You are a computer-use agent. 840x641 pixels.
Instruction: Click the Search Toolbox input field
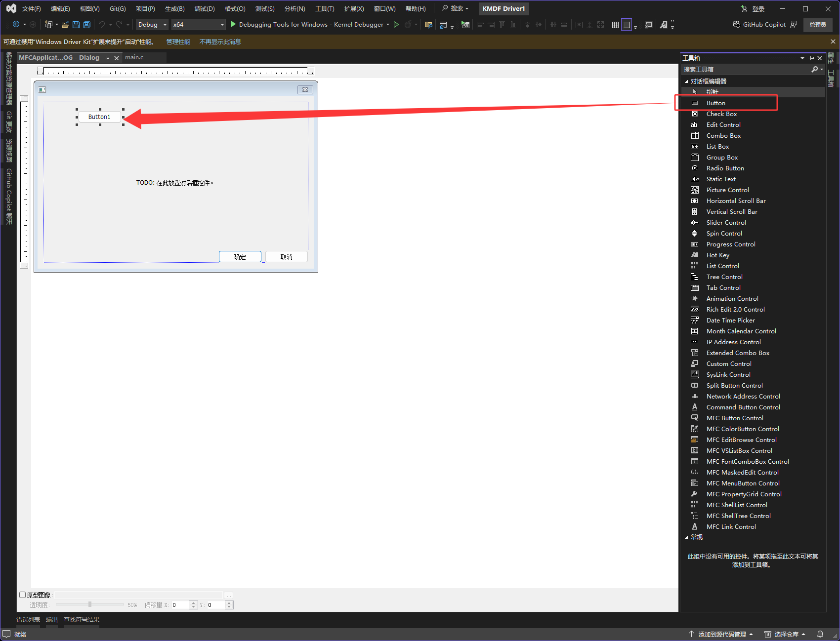(746, 69)
